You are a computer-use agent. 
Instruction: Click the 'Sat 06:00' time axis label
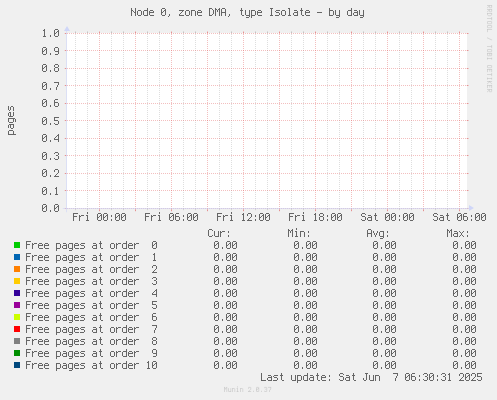pyautogui.click(x=459, y=217)
